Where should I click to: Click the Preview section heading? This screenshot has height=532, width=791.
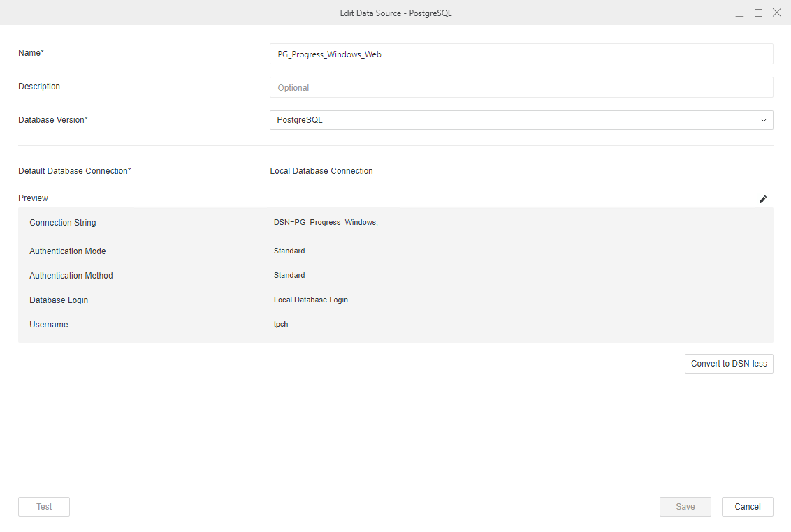coord(34,198)
